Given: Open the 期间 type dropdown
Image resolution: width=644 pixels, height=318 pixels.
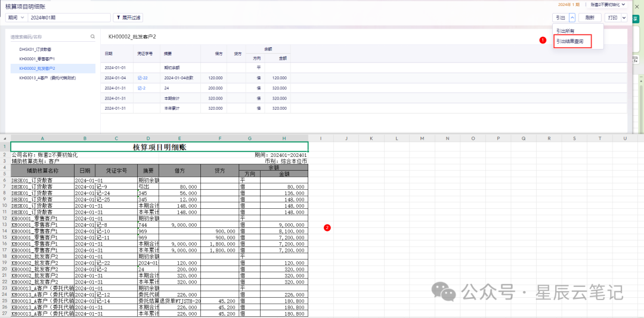Looking at the screenshot, I should click(x=17, y=18).
